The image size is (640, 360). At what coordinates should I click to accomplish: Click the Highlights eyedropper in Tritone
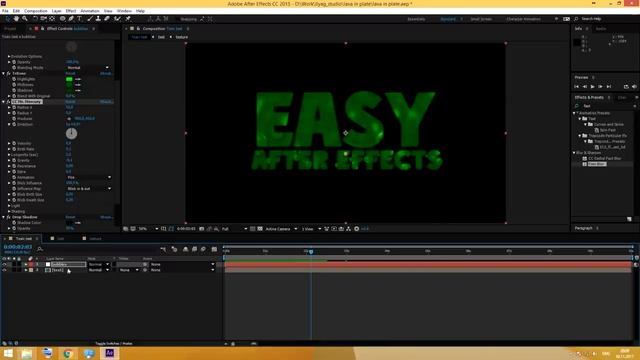(x=78, y=79)
